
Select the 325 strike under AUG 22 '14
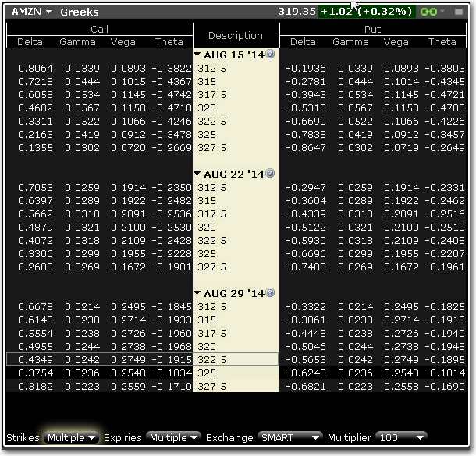[207, 253]
